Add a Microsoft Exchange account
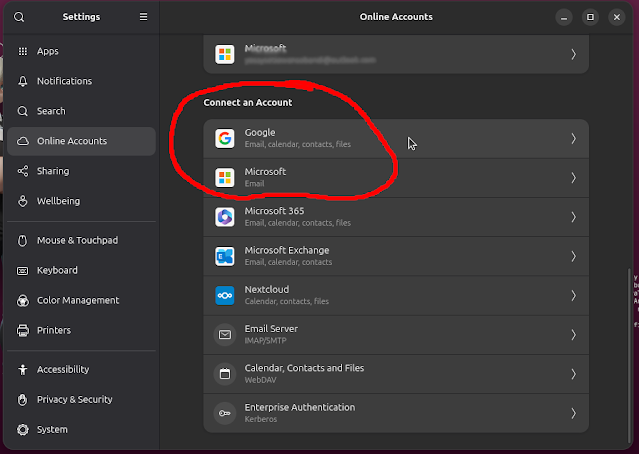The height and width of the screenshot is (454, 639). (x=396, y=256)
